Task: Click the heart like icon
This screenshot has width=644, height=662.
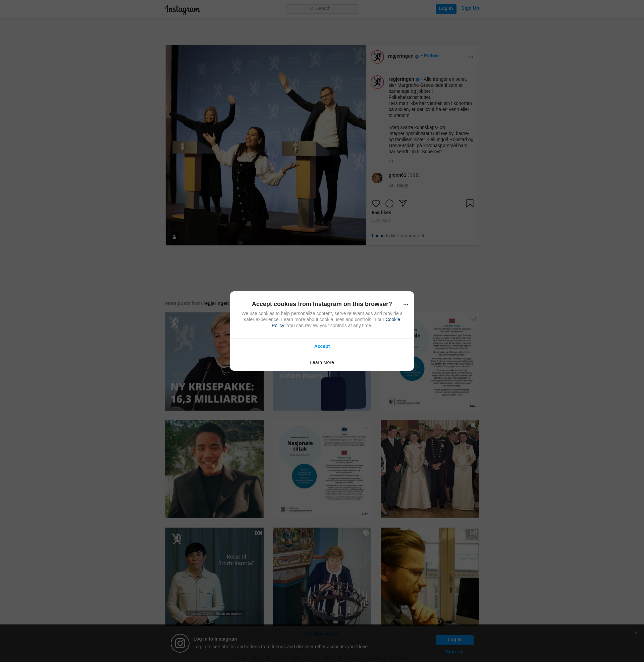Action: click(x=376, y=203)
